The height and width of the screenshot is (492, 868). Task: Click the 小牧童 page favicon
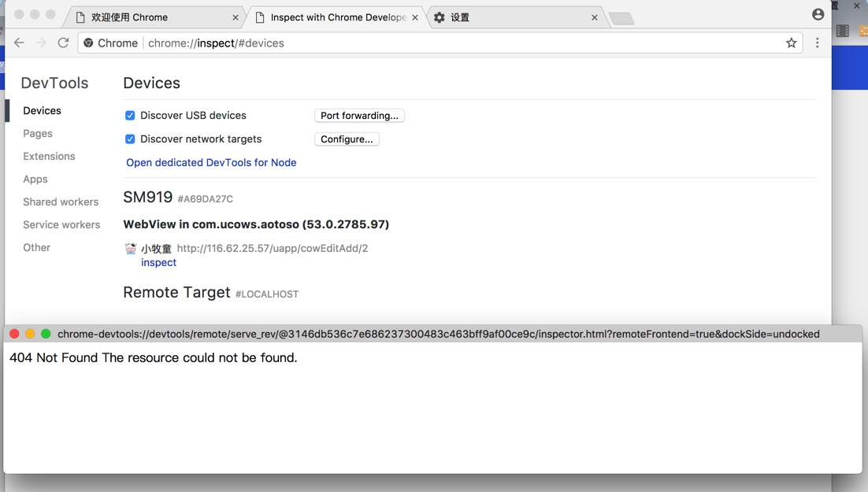click(x=131, y=249)
